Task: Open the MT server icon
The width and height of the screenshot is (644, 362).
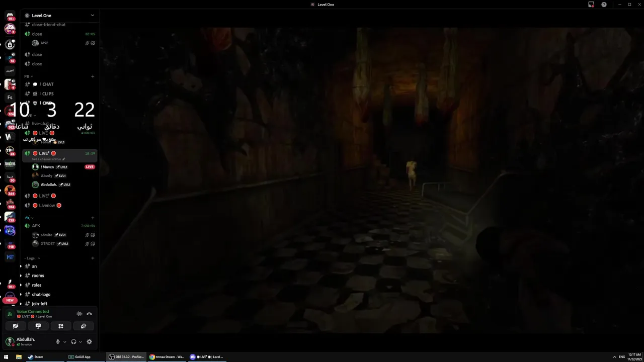Action: coord(10,257)
